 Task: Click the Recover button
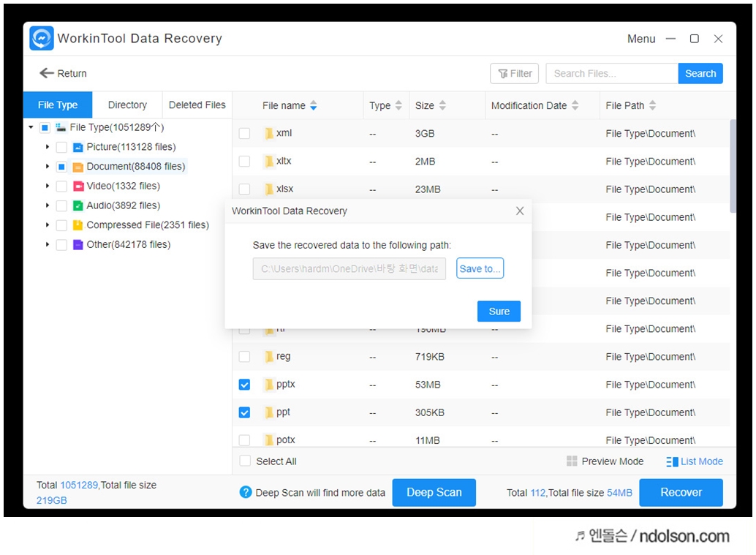[x=681, y=492]
